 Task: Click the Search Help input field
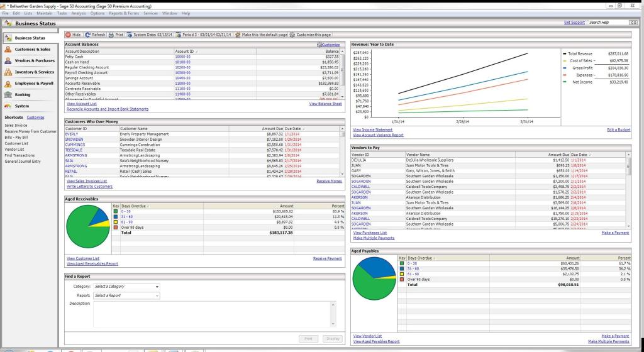[x=608, y=23]
